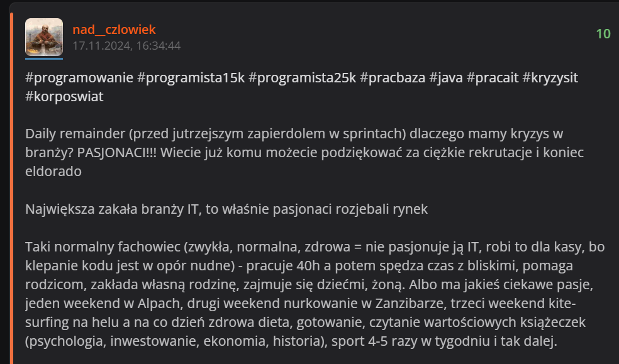Open the nad__czlowiek profile link
The height and width of the screenshot is (364, 619).
(x=114, y=30)
